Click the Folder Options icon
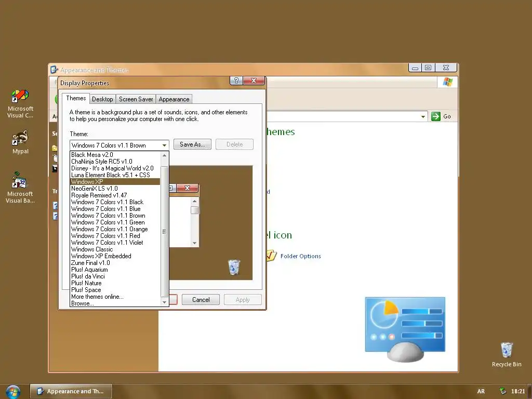 click(x=271, y=256)
